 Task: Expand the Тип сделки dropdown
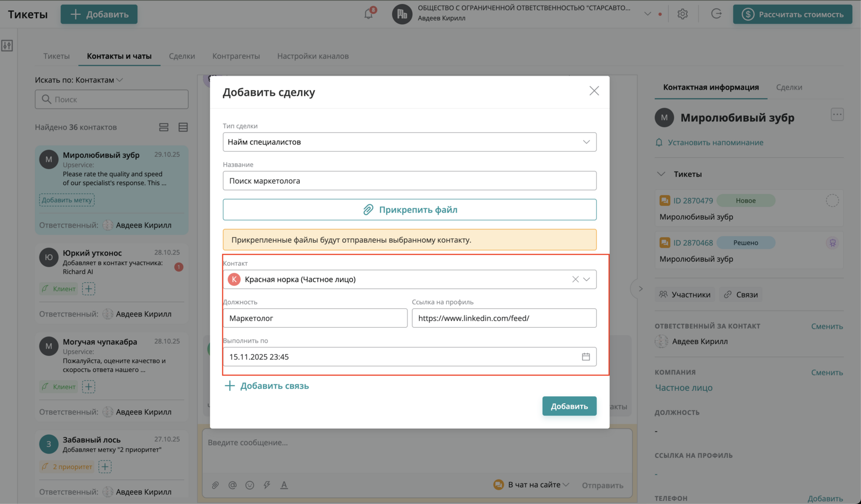586,142
